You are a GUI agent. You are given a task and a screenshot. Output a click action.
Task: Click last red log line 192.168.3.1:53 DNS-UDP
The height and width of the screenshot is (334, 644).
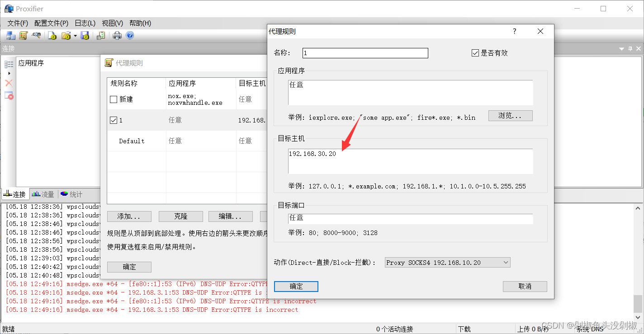tap(152, 310)
